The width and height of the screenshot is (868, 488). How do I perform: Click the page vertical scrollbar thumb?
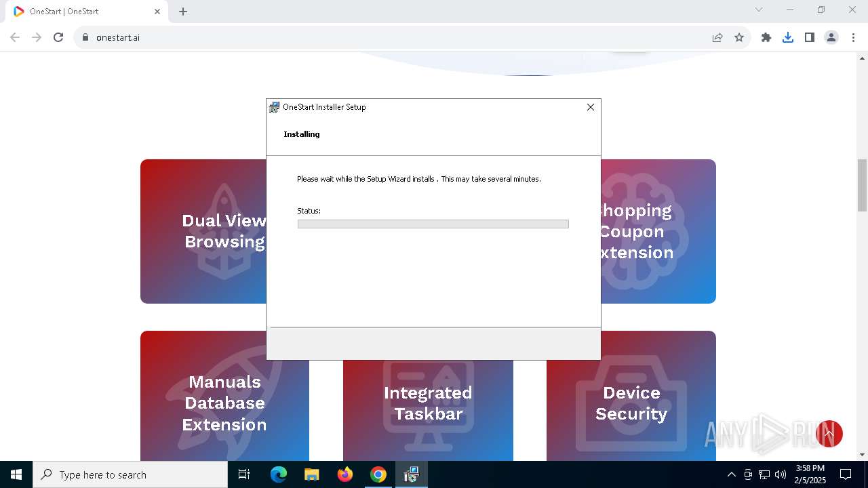[x=862, y=186]
